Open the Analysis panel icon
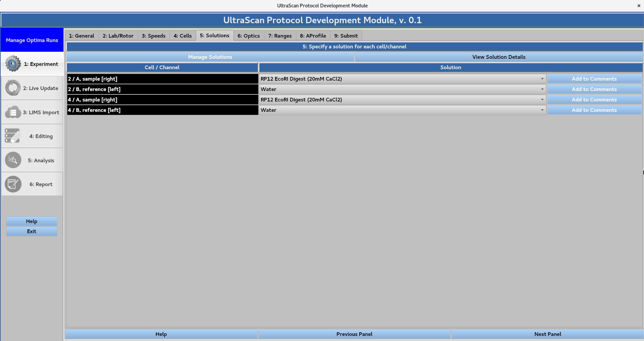 (13, 160)
